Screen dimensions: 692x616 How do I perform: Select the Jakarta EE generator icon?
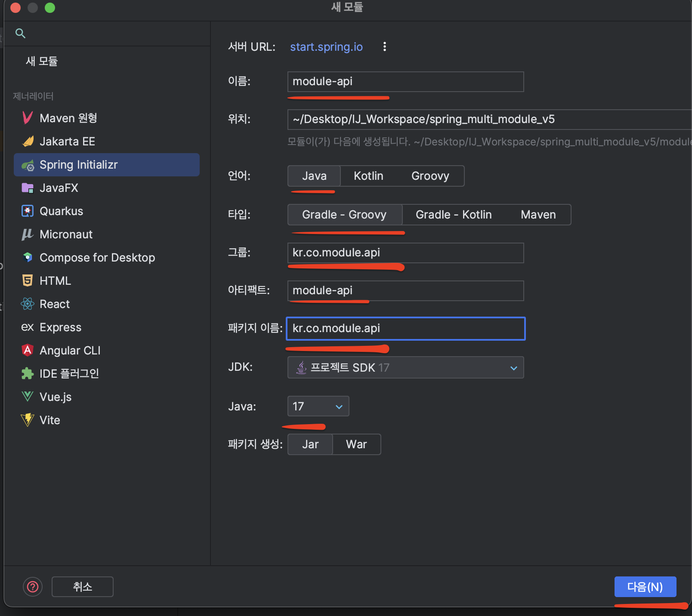28,141
